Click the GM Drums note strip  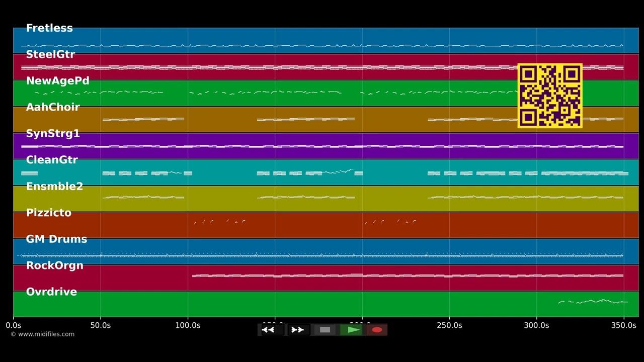tap(320, 255)
